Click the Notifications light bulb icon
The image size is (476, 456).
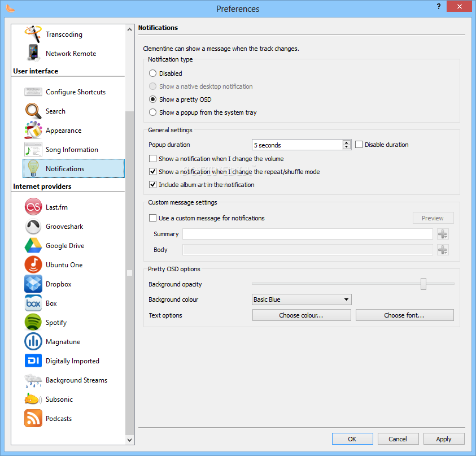pyautogui.click(x=33, y=168)
